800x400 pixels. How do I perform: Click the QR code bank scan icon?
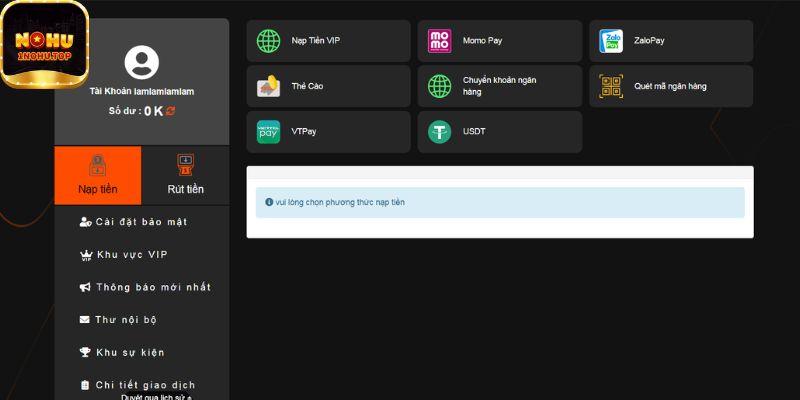pos(611,86)
